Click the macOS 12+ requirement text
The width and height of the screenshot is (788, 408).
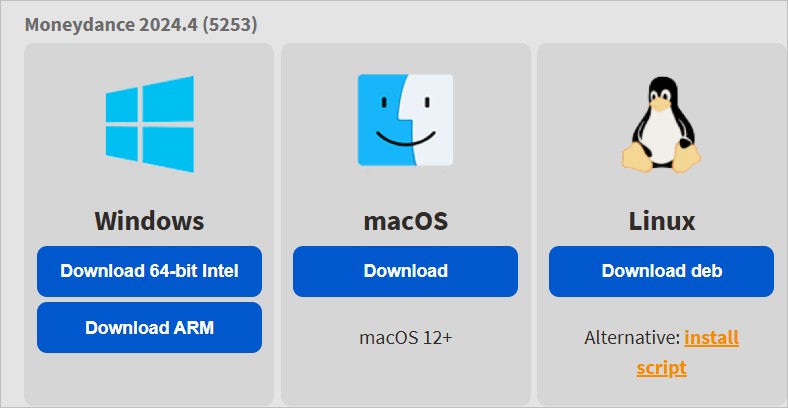[x=405, y=337]
